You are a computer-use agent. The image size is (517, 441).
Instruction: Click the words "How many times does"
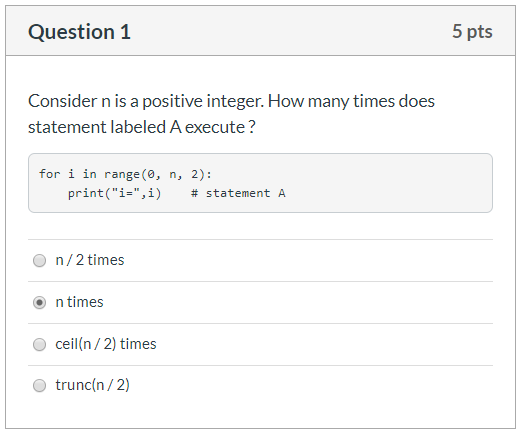pos(351,101)
